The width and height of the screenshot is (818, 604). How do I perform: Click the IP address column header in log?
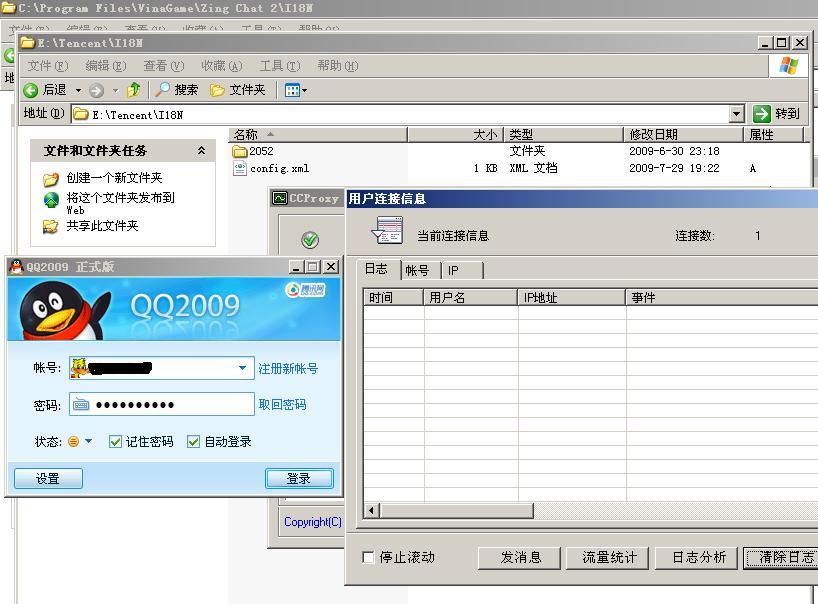pyautogui.click(x=571, y=297)
